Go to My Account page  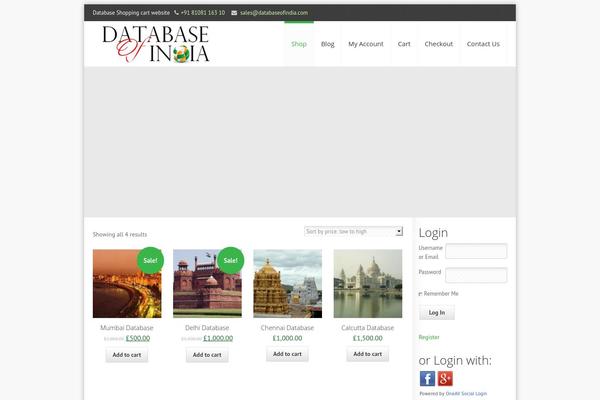366,44
